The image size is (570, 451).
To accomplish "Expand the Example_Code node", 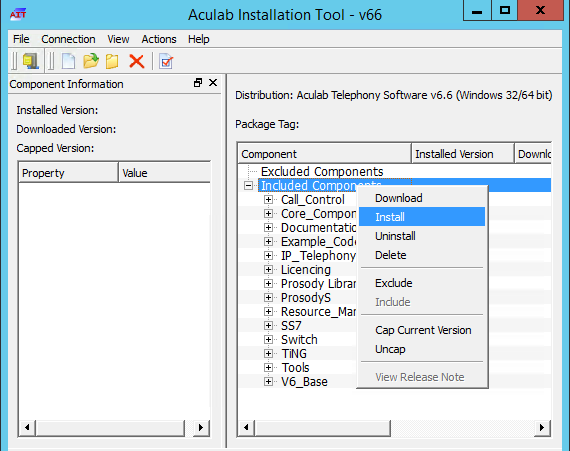I will (x=268, y=241).
